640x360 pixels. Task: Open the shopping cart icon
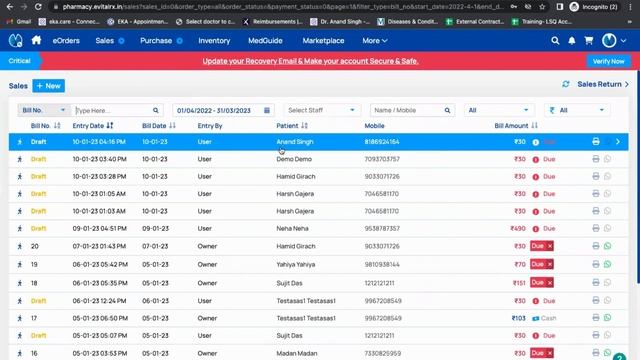point(589,40)
